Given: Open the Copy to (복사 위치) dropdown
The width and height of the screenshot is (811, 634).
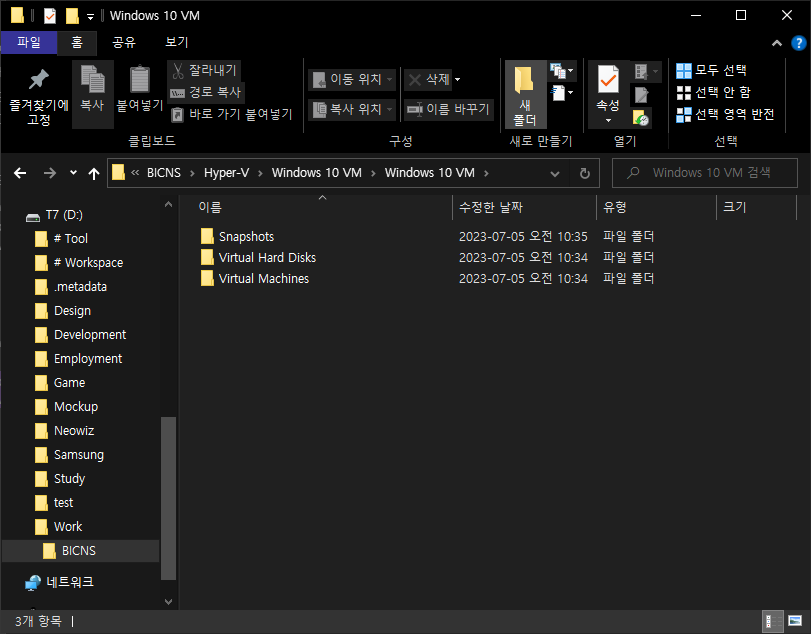Looking at the screenshot, I should pos(352,109).
